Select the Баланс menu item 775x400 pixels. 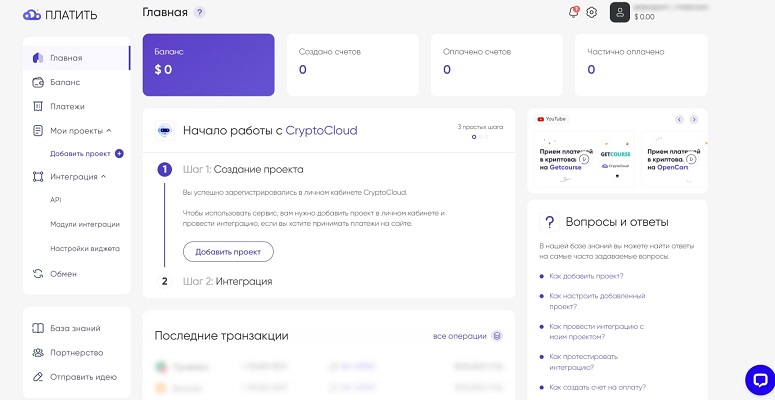coord(65,83)
